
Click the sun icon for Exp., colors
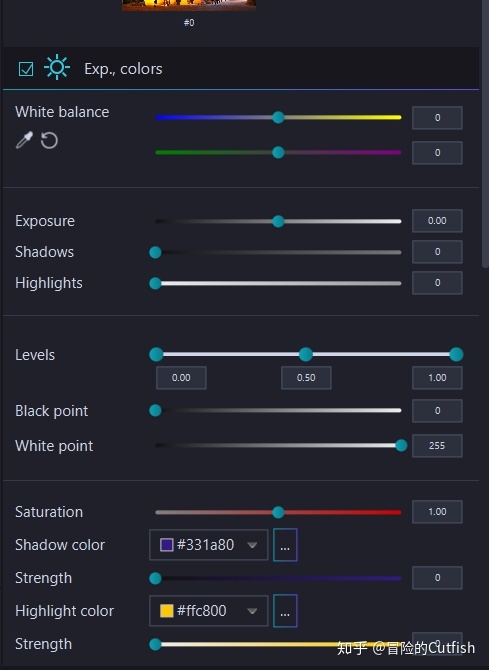[x=57, y=68]
